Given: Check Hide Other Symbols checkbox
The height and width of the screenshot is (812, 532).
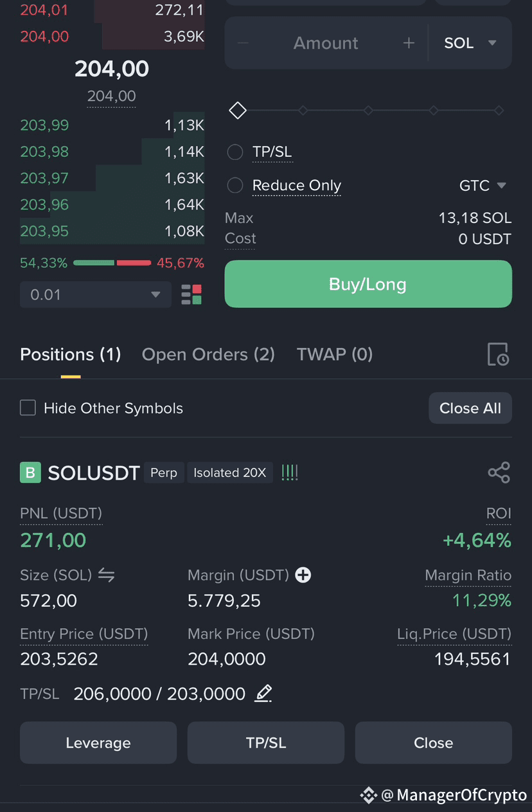Looking at the screenshot, I should pyautogui.click(x=28, y=408).
